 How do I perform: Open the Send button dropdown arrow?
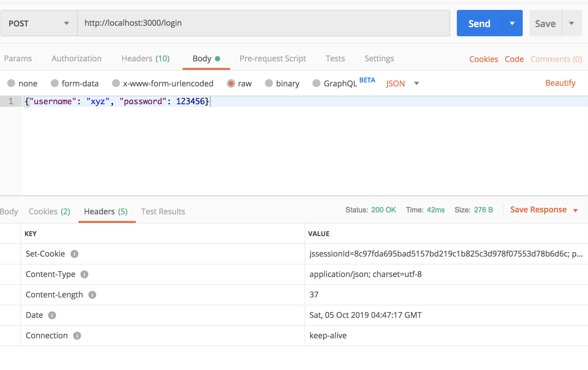pyautogui.click(x=513, y=23)
